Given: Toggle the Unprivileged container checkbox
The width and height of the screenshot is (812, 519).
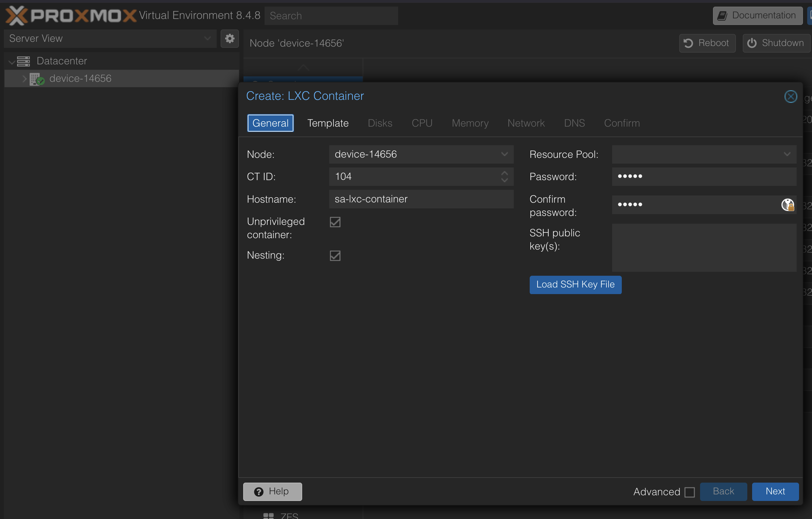Looking at the screenshot, I should (335, 222).
